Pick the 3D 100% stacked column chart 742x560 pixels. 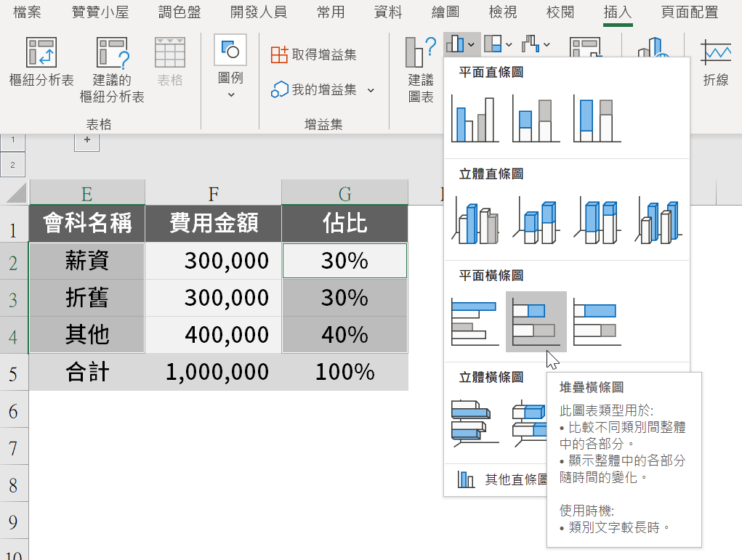pos(597,220)
